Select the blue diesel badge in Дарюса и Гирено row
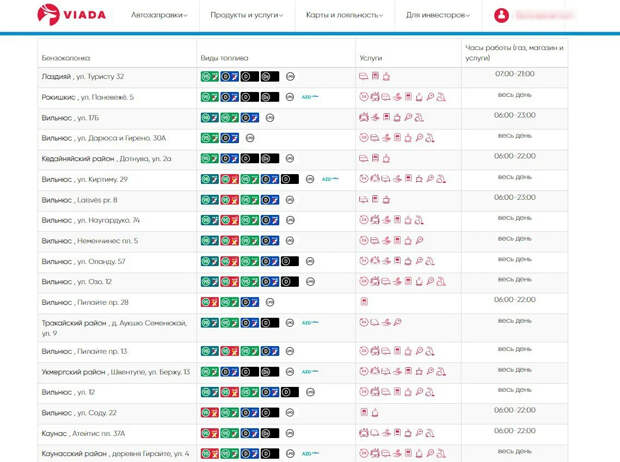620x462 pixels. point(230,138)
